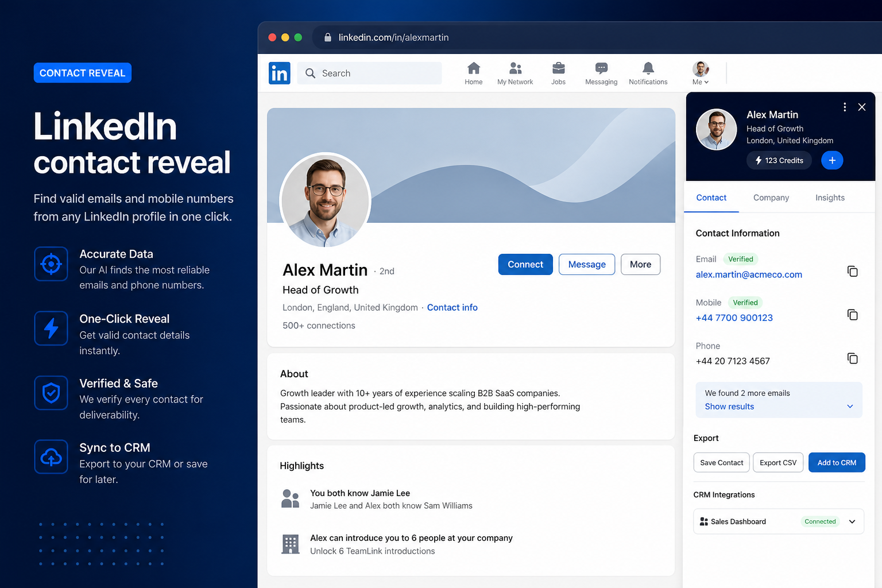Click the yellow browser minimize dot
882x588 pixels.
coord(285,37)
